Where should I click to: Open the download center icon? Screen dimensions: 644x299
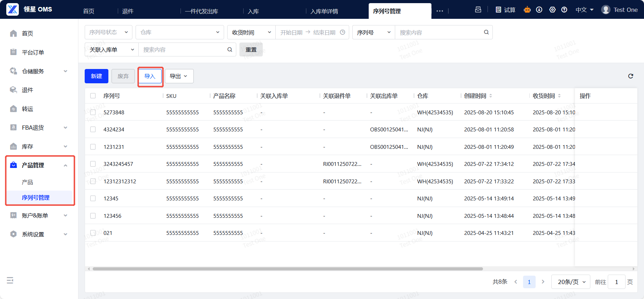point(539,10)
